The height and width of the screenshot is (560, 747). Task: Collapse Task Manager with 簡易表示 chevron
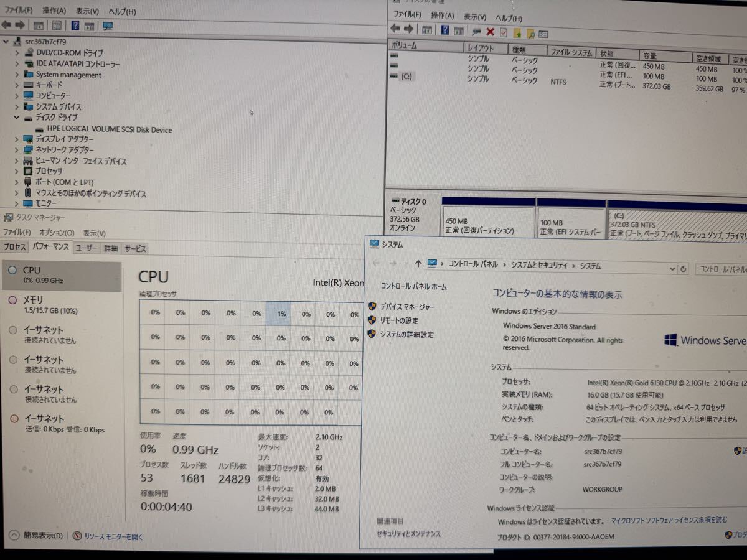14,534
